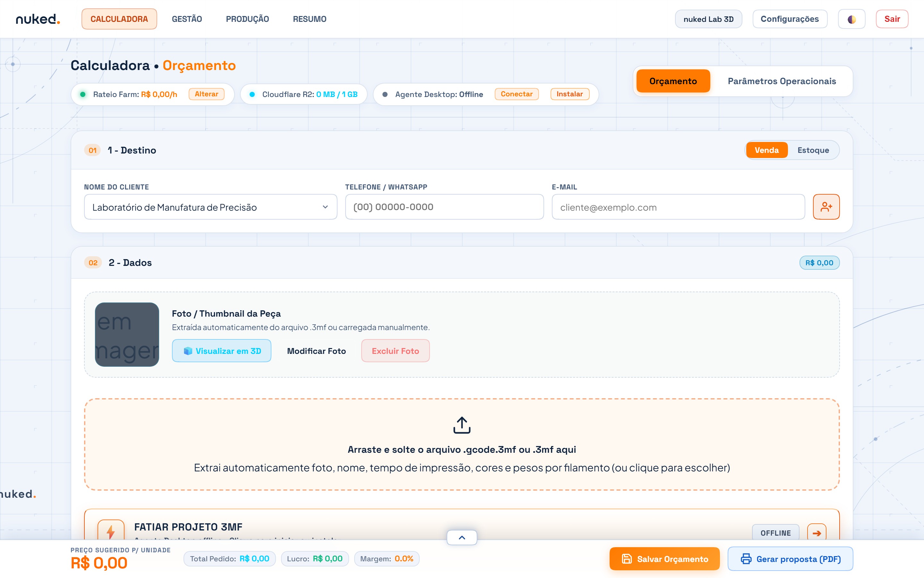924x578 pixels.
Task: Open the PRODUÇÃO tab
Action: (x=247, y=19)
